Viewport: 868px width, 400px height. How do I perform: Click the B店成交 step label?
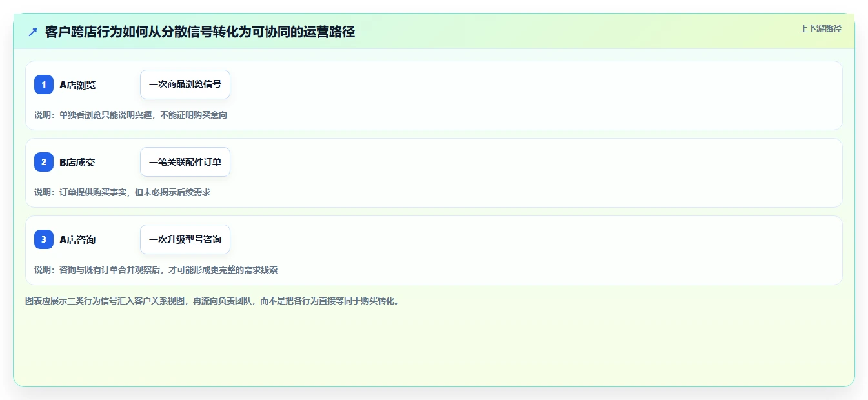(77, 162)
